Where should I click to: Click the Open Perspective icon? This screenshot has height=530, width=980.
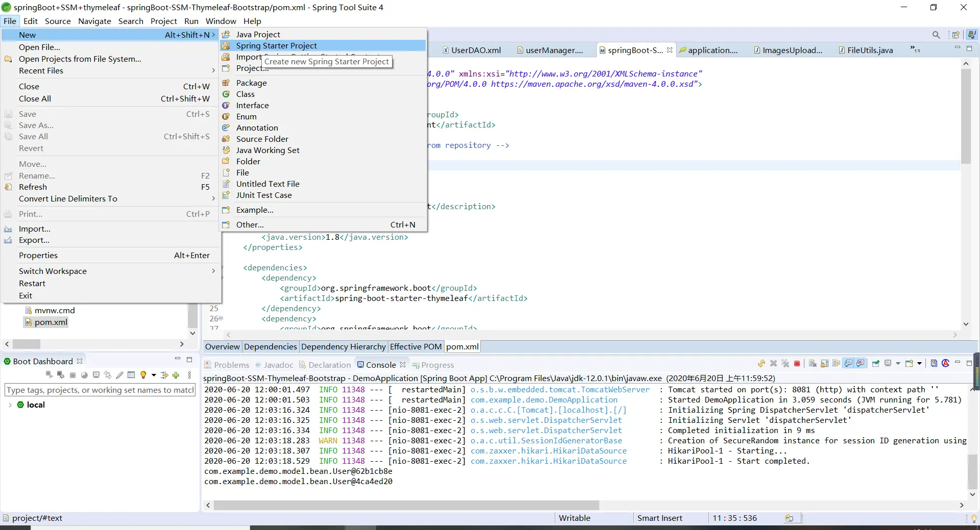pyautogui.click(x=955, y=35)
